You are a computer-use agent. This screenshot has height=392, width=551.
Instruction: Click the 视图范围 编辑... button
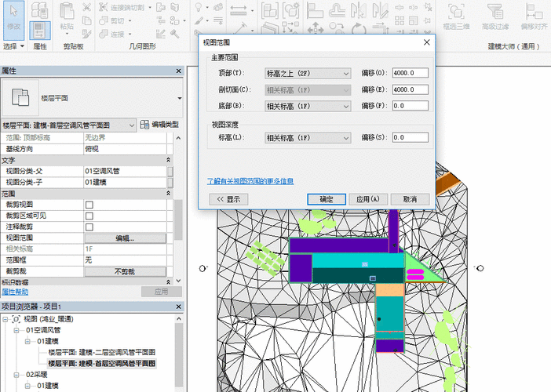click(125, 238)
